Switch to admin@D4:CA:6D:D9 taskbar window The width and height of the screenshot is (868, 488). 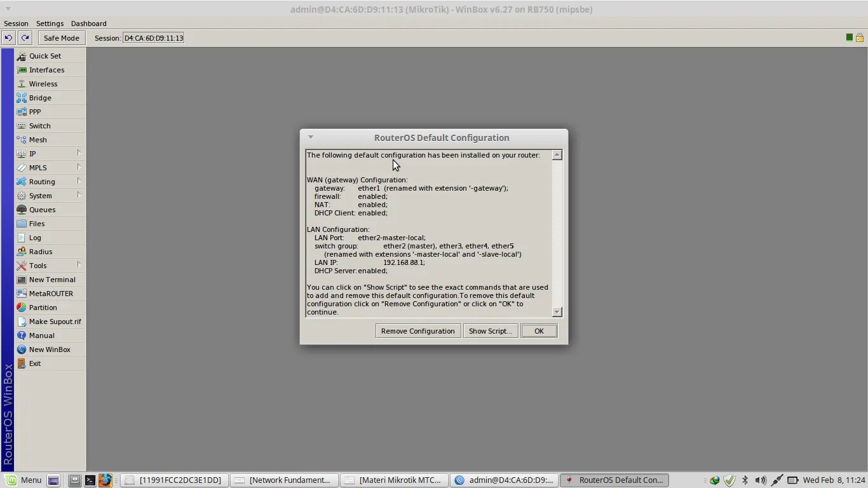click(504, 480)
